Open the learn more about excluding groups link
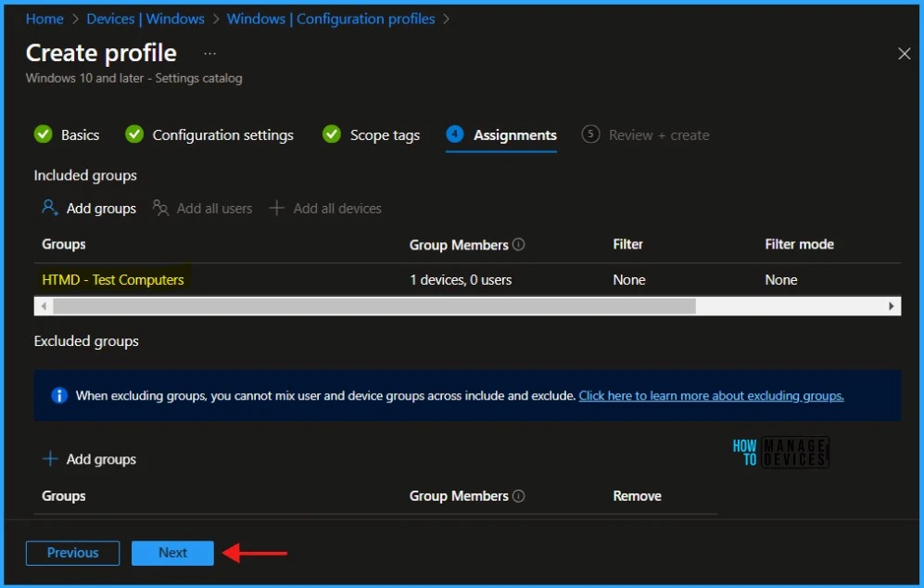The image size is (924, 588). point(711,396)
